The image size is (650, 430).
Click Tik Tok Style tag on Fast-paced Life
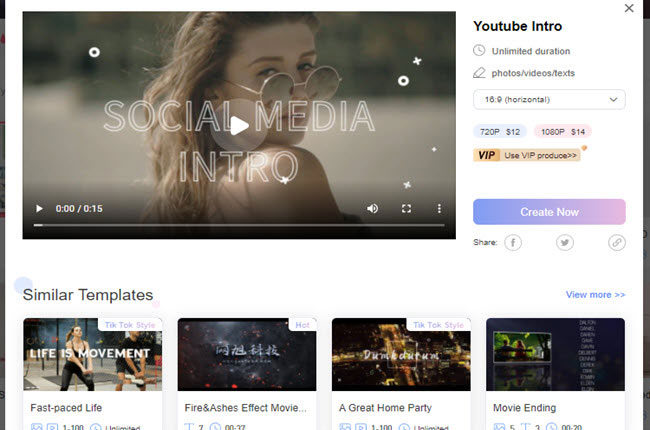pyautogui.click(x=130, y=325)
